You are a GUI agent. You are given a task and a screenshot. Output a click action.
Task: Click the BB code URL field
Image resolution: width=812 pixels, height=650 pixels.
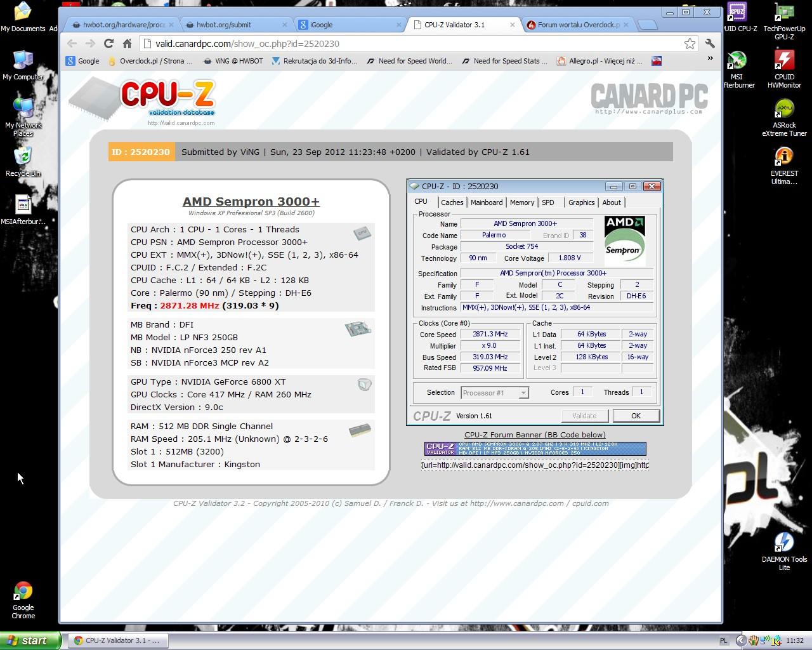click(535, 465)
